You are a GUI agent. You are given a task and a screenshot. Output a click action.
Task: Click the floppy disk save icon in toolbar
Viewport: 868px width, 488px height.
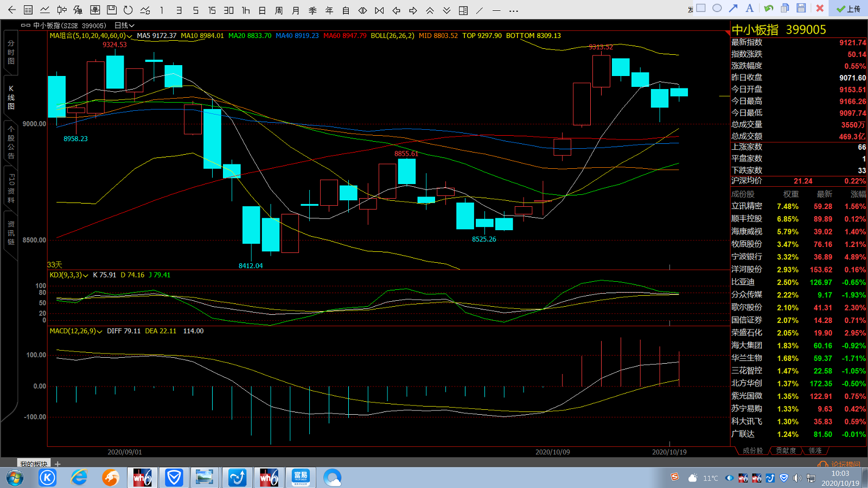coord(112,10)
